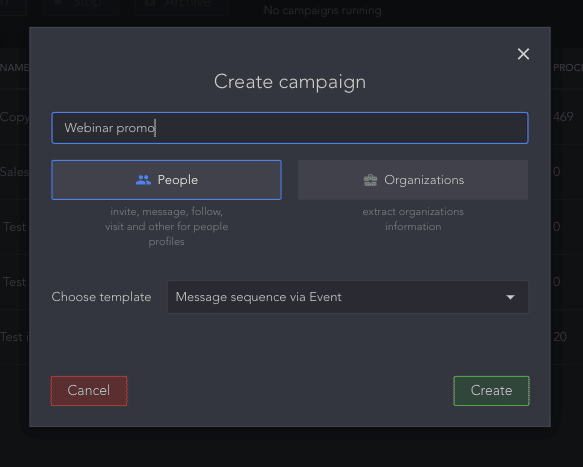
Task: Select the People campaign type
Action: [166, 180]
